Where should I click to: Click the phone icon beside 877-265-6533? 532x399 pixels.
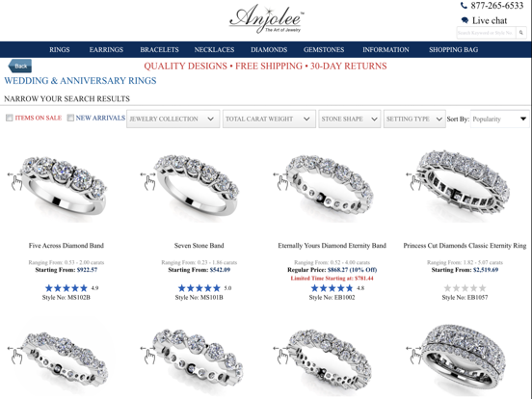click(464, 5)
